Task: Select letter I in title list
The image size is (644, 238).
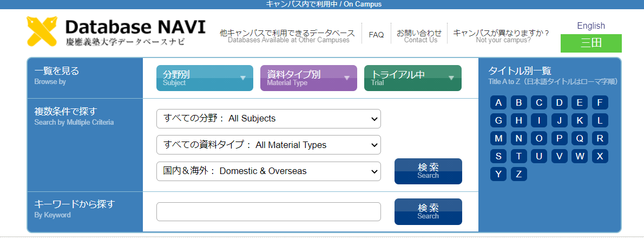Action: 539,121
